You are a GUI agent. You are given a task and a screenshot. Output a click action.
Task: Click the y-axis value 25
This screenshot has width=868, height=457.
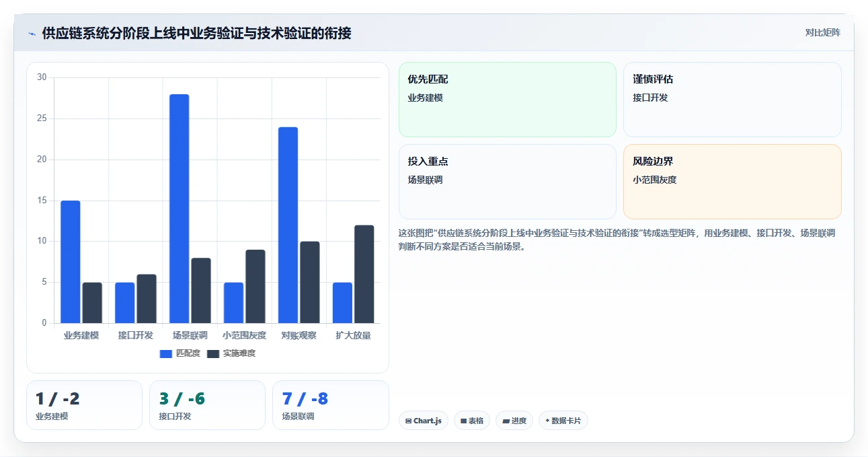42,118
